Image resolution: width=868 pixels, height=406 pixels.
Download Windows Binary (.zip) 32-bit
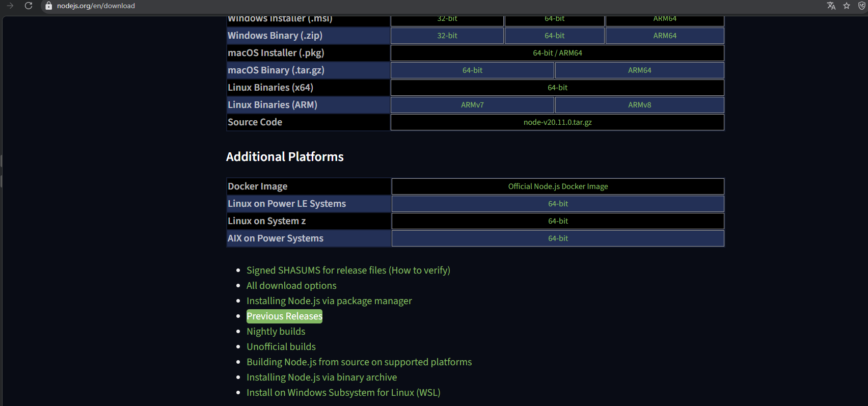click(x=447, y=36)
